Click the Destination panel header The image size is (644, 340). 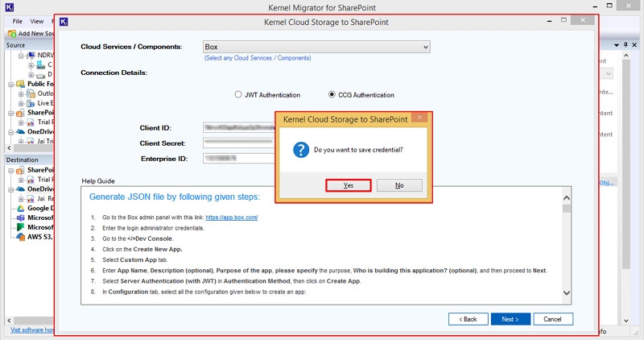(29, 160)
